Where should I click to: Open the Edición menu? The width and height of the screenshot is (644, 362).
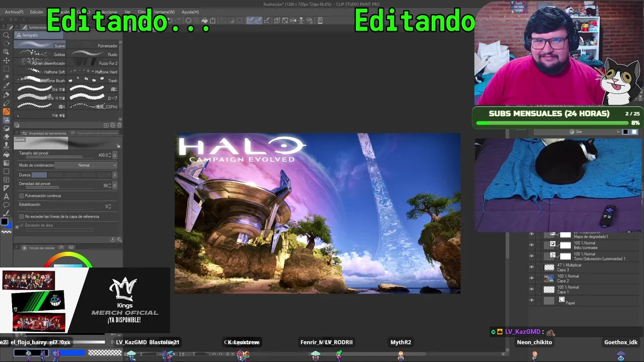(x=37, y=12)
